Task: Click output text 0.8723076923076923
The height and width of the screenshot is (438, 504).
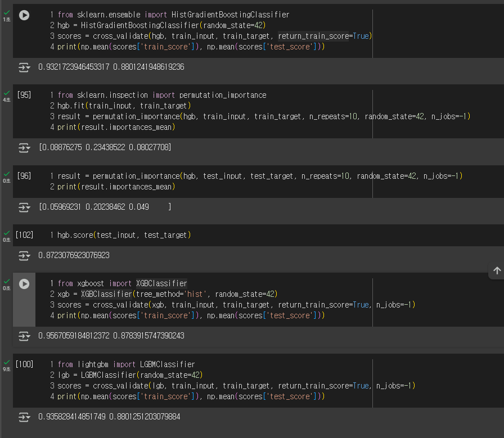Action: coord(74,255)
